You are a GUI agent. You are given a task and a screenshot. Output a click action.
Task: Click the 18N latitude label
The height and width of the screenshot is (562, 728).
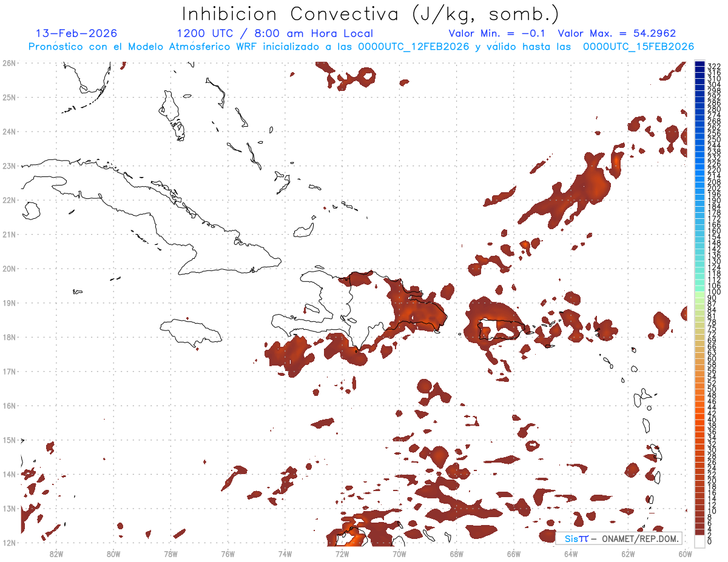click(9, 337)
